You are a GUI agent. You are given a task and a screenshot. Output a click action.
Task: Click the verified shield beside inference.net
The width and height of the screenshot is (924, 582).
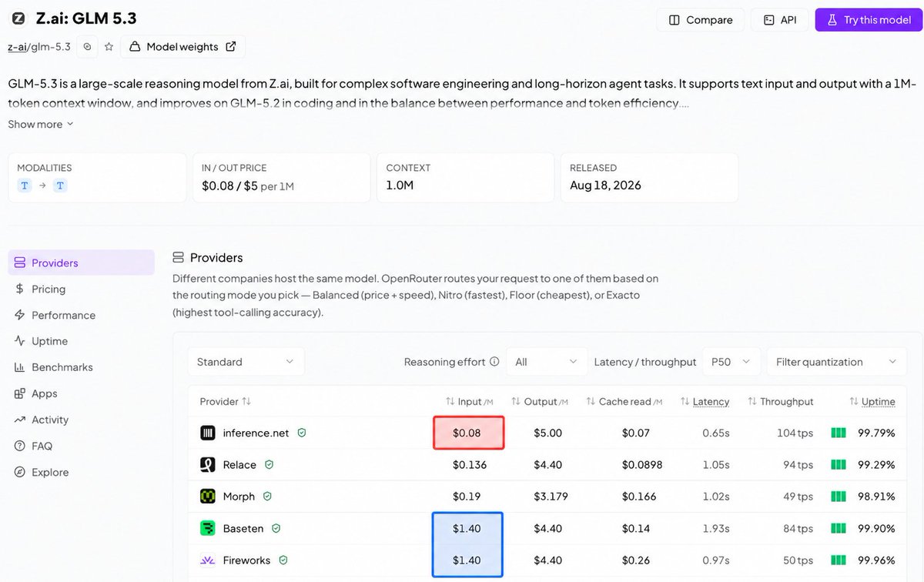pos(302,433)
